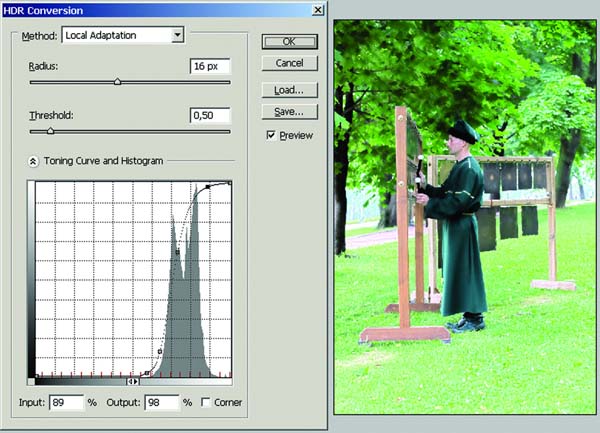Click the Save... button

tap(289, 111)
